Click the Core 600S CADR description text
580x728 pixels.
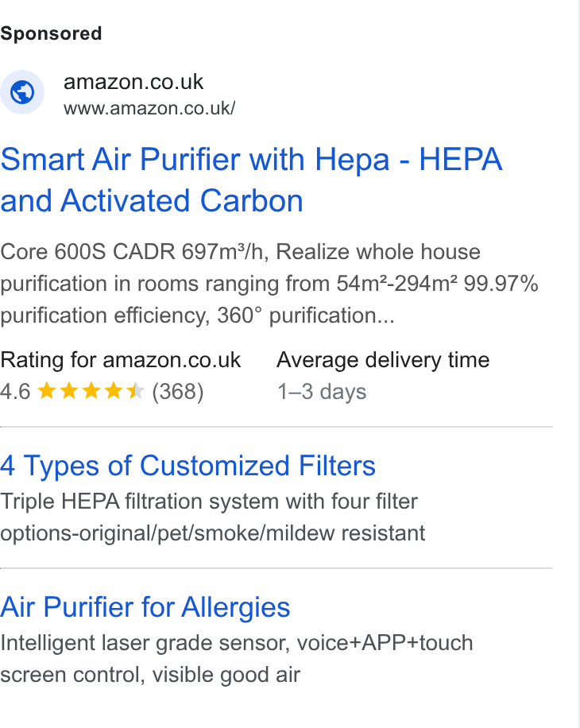(269, 284)
